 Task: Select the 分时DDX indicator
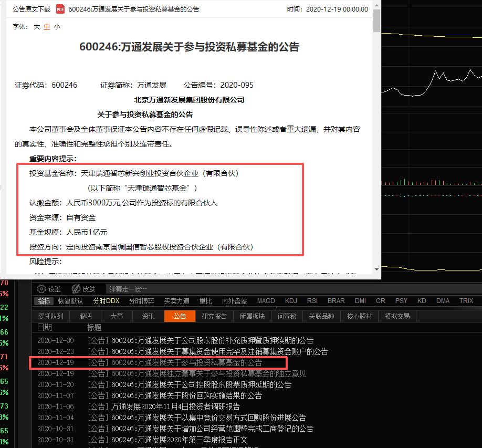[x=106, y=301]
